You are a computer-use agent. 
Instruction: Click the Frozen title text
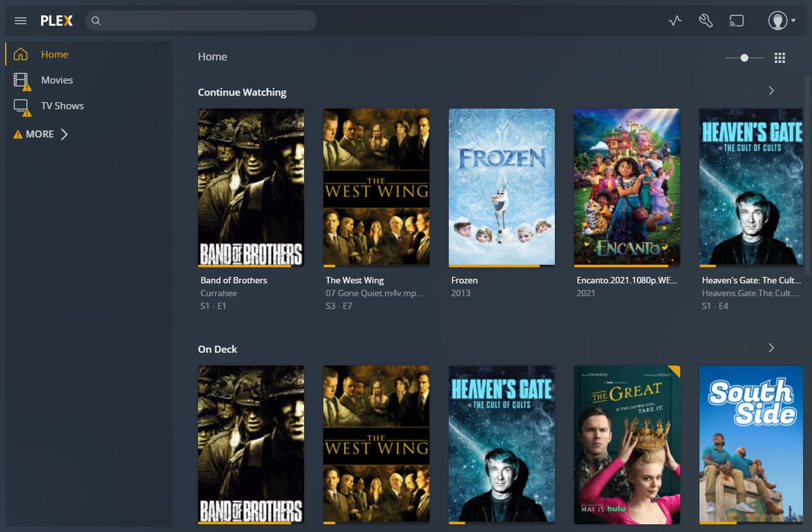pyautogui.click(x=464, y=280)
